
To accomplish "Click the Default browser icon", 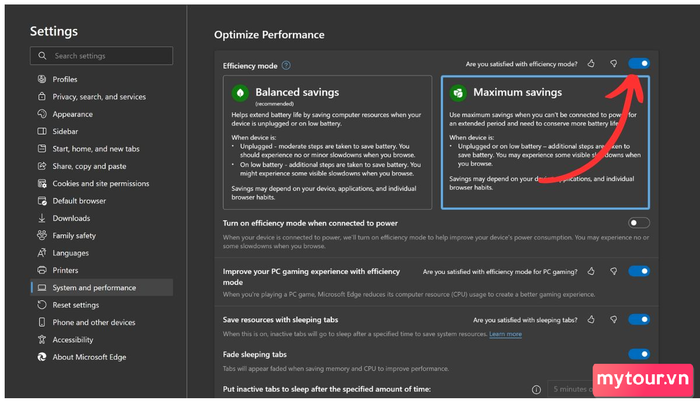I will 42,201.
